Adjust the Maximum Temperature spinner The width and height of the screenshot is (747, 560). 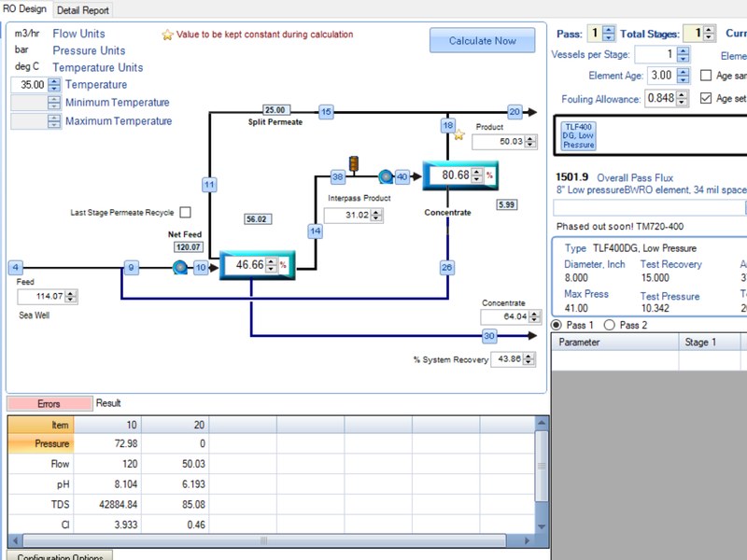(54, 121)
